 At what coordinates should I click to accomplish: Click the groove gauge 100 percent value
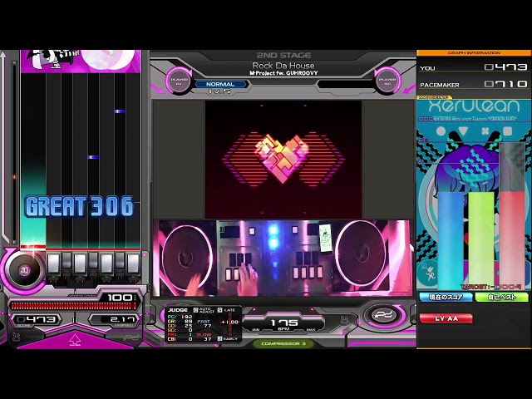tap(120, 298)
